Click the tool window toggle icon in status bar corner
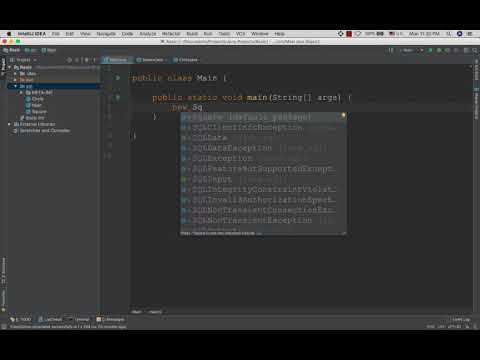Image resolution: width=480 pixels, height=360 pixels. [4, 327]
